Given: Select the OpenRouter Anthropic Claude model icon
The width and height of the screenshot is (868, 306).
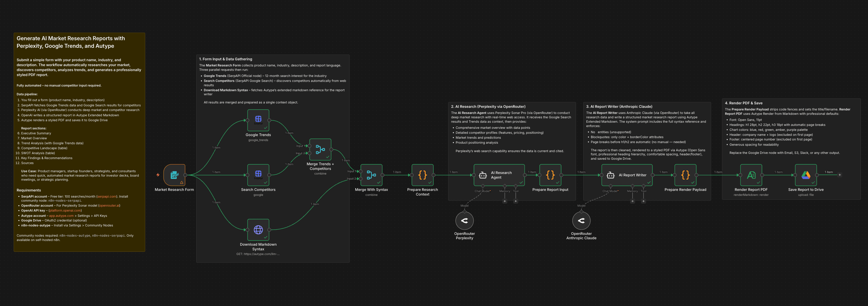Looking at the screenshot, I should pyautogui.click(x=581, y=220).
